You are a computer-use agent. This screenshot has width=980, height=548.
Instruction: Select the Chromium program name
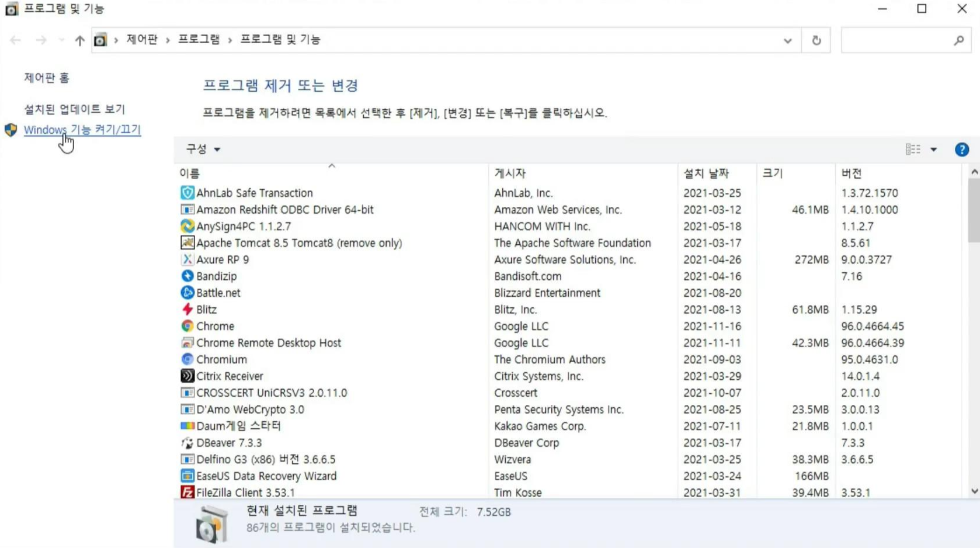click(x=221, y=359)
